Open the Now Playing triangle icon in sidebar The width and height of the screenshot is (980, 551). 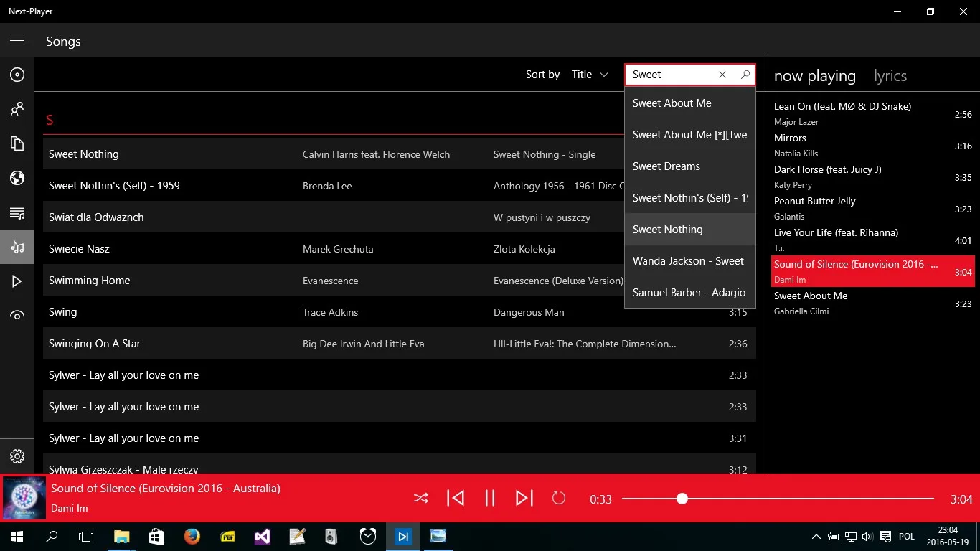pos(17,281)
